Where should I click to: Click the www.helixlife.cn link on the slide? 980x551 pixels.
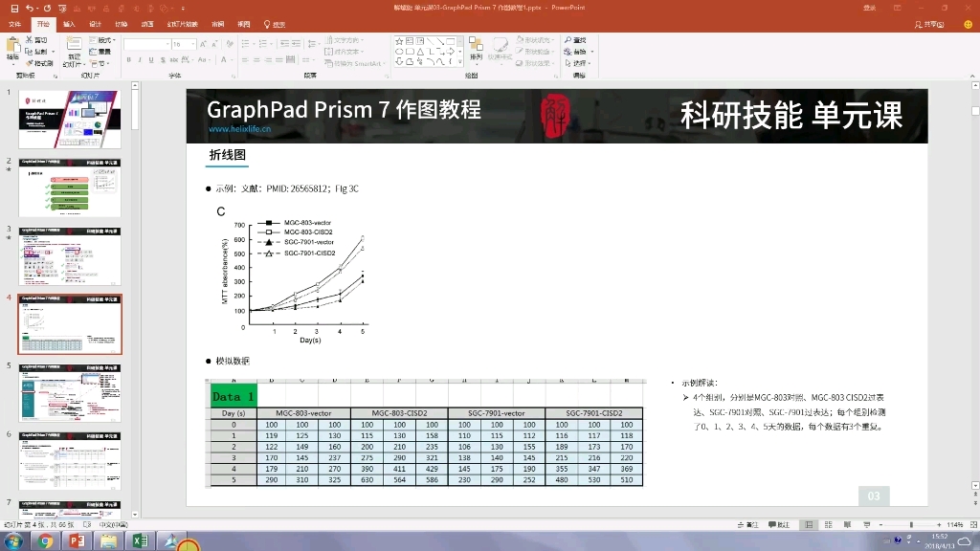tap(240, 129)
